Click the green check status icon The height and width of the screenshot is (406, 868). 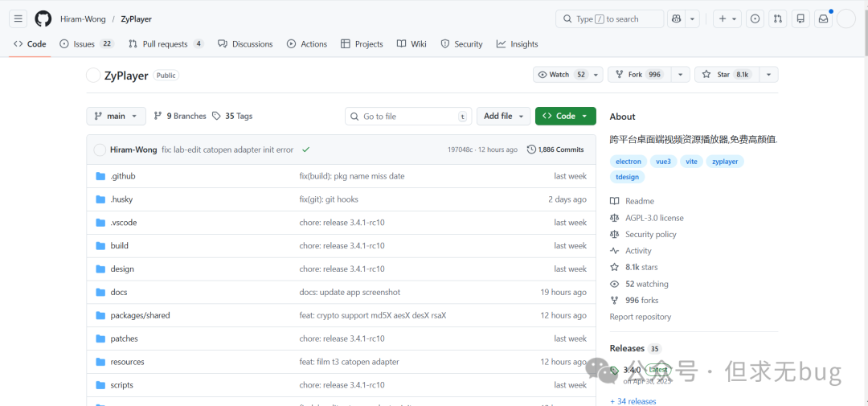click(x=305, y=150)
